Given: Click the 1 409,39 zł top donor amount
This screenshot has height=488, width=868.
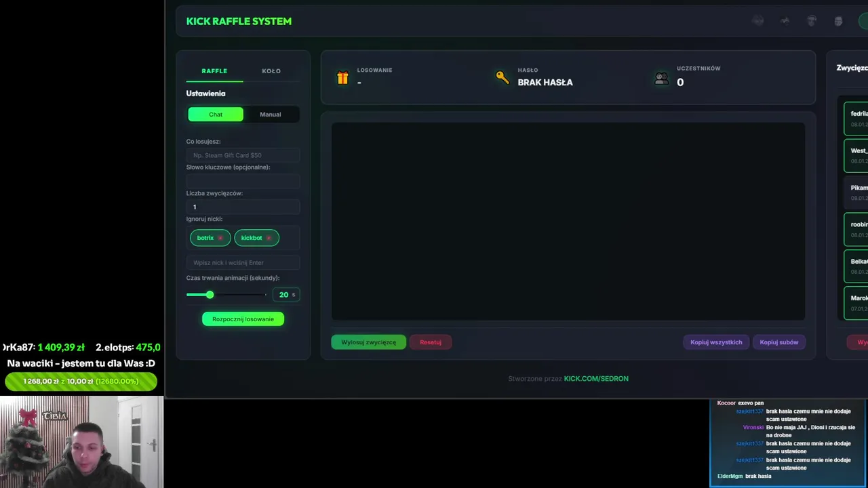Looking at the screenshot, I should click(x=61, y=347).
